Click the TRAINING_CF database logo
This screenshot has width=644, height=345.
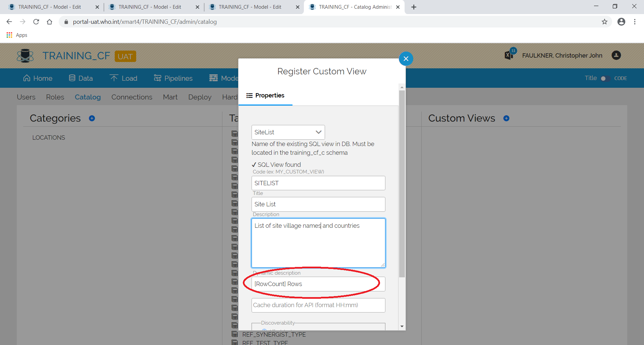(x=25, y=56)
